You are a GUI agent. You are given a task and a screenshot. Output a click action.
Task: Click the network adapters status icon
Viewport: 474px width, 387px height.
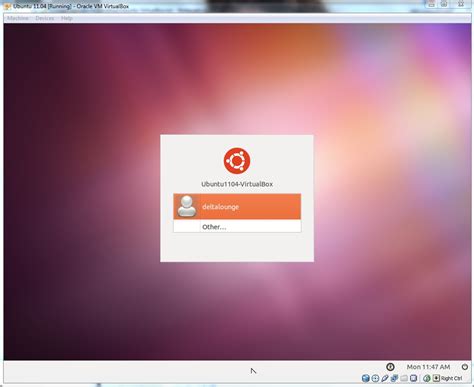coord(395,378)
